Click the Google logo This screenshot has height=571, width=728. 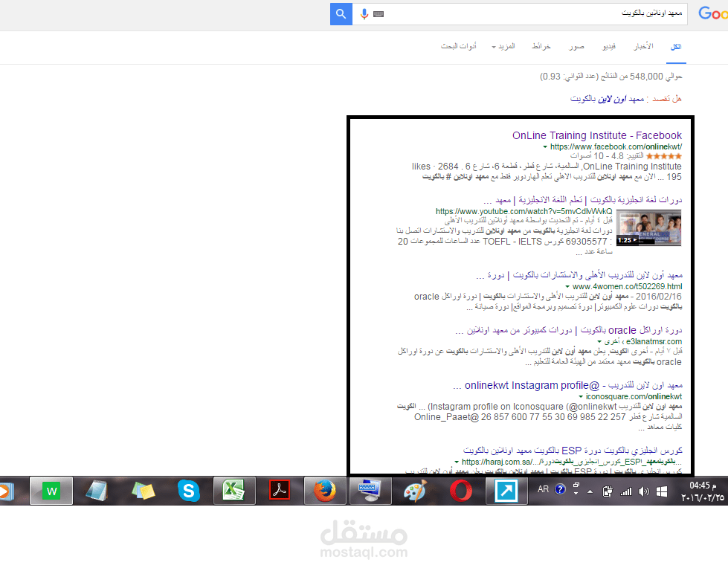pyautogui.click(x=712, y=13)
